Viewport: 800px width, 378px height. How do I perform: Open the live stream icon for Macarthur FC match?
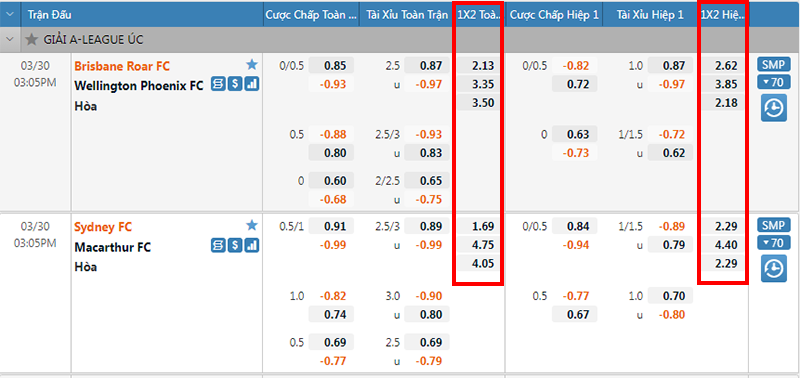click(x=218, y=246)
